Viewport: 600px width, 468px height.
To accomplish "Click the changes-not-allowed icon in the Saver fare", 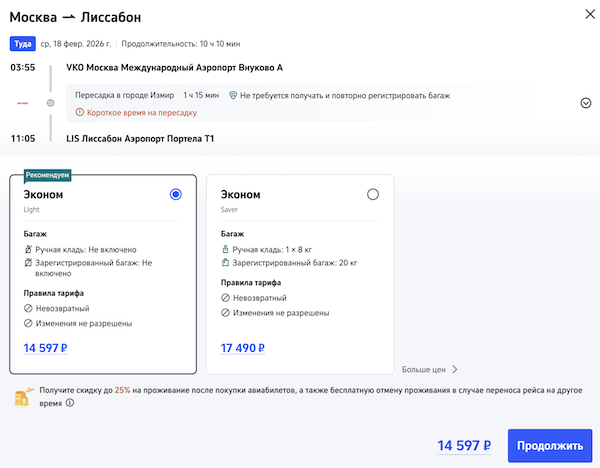I will [225, 313].
